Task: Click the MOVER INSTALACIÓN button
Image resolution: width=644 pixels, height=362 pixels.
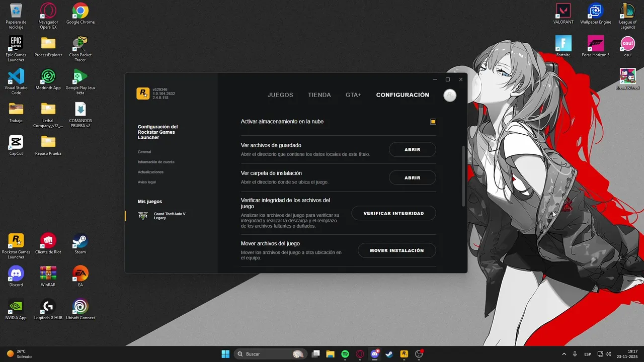Action: [x=397, y=250]
